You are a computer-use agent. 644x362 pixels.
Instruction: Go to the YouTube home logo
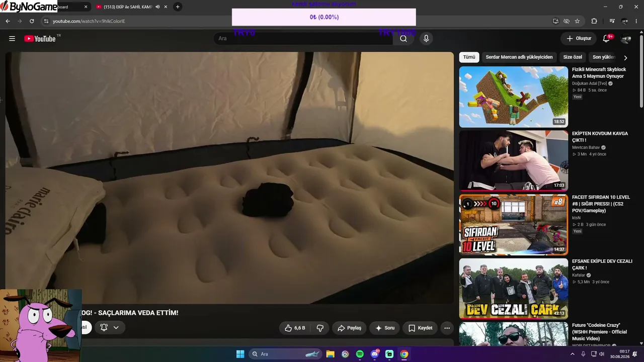tap(40, 39)
